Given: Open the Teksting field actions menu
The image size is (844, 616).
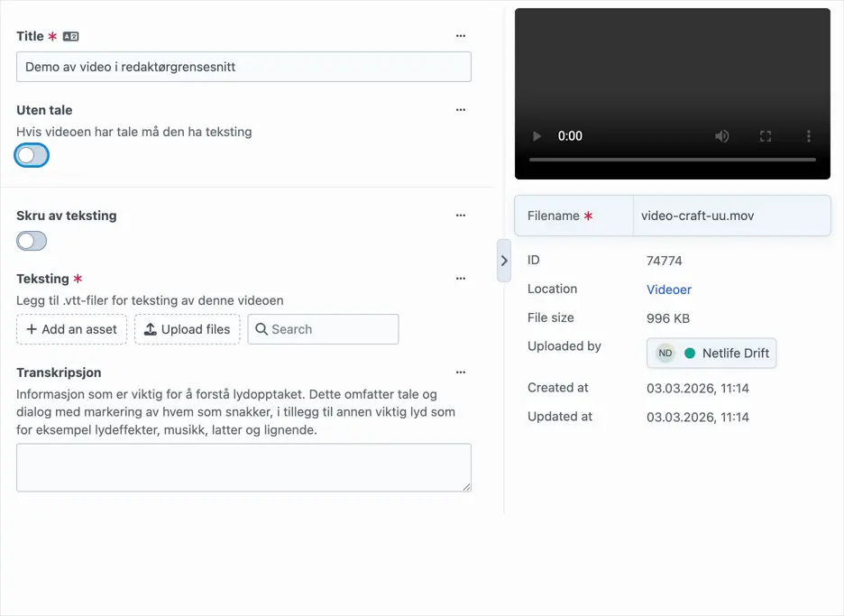Looking at the screenshot, I should [461, 278].
